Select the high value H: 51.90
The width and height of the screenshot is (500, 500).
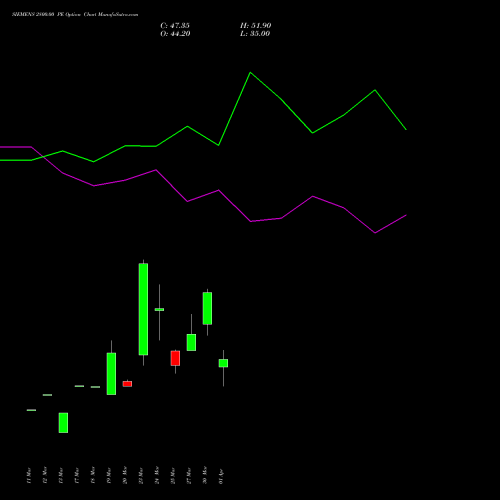256,26
